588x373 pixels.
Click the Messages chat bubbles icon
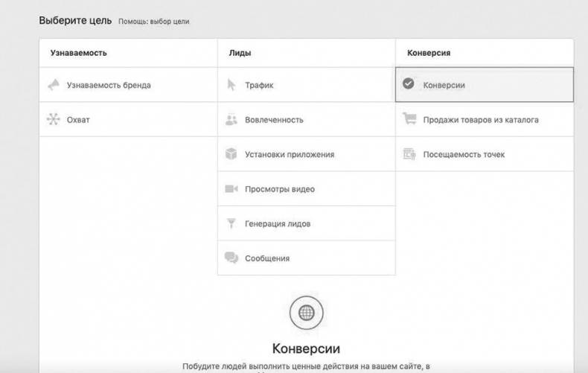tap(231, 258)
